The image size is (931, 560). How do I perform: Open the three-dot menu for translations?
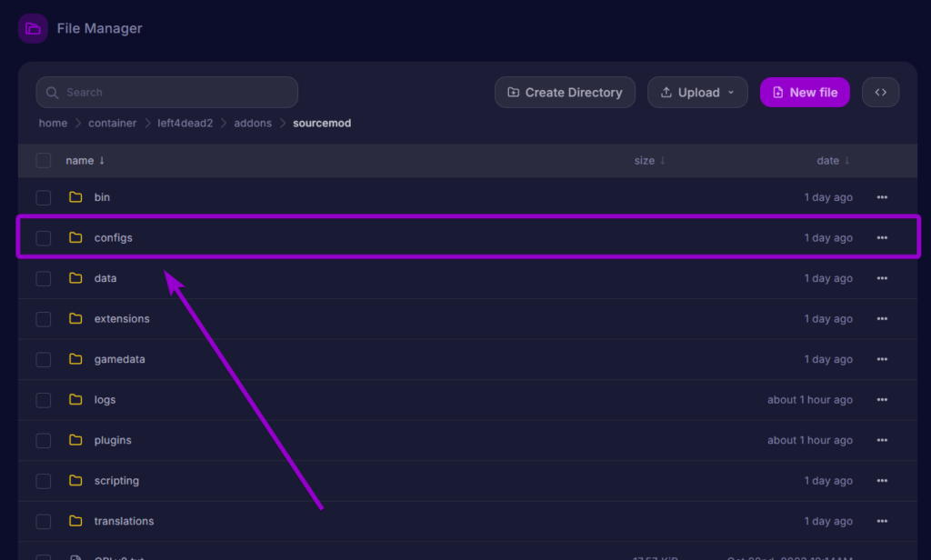882,522
